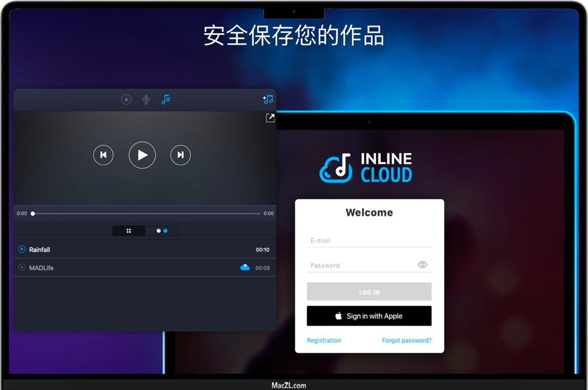
Task: Open the Forgot password? link
Action: (407, 340)
